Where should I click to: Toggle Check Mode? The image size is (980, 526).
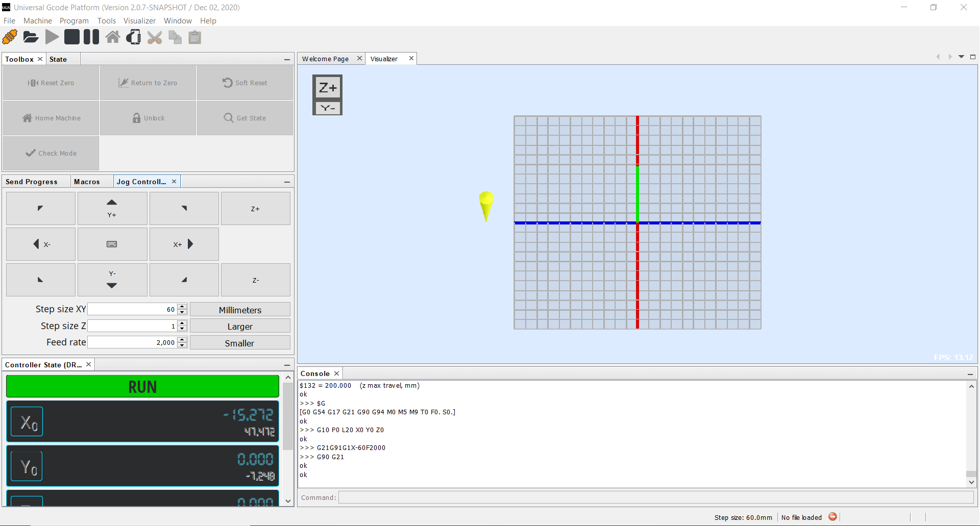pos(51,153)
